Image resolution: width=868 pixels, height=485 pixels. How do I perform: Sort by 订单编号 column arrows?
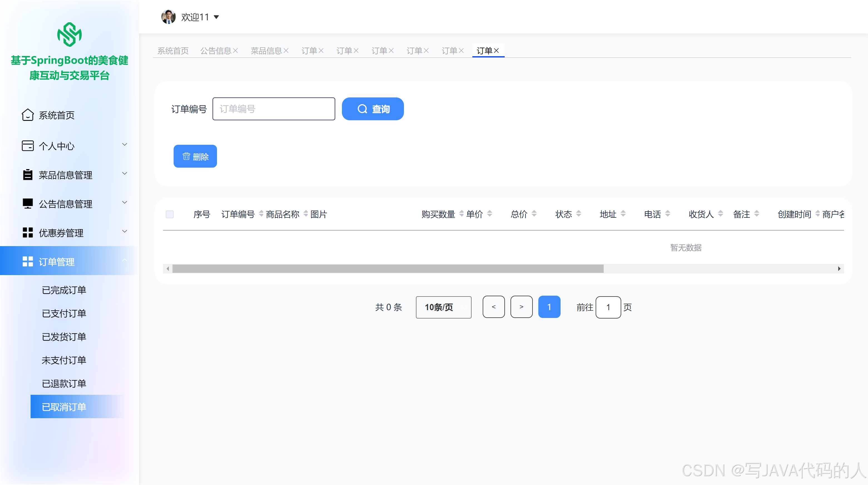(261, 214)
